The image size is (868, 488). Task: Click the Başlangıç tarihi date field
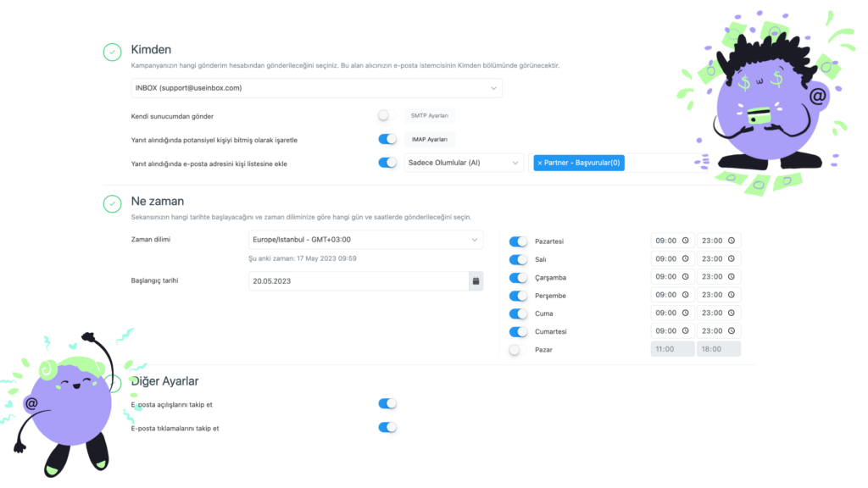(x=358, y=280)
